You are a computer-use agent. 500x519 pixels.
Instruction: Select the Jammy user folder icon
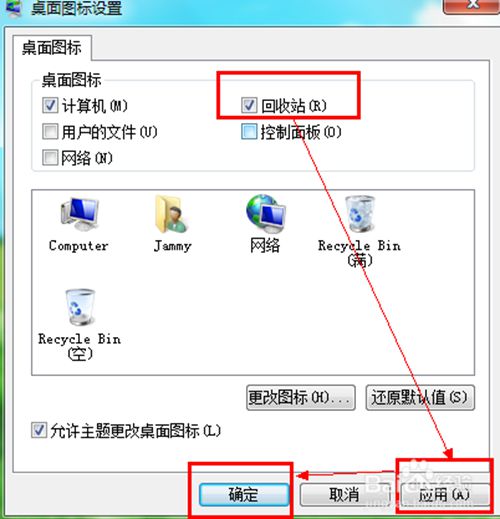click(172, 224)
